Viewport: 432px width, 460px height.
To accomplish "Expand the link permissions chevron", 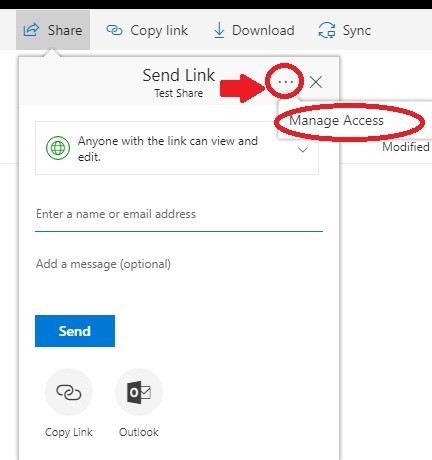I will (303, 150).
